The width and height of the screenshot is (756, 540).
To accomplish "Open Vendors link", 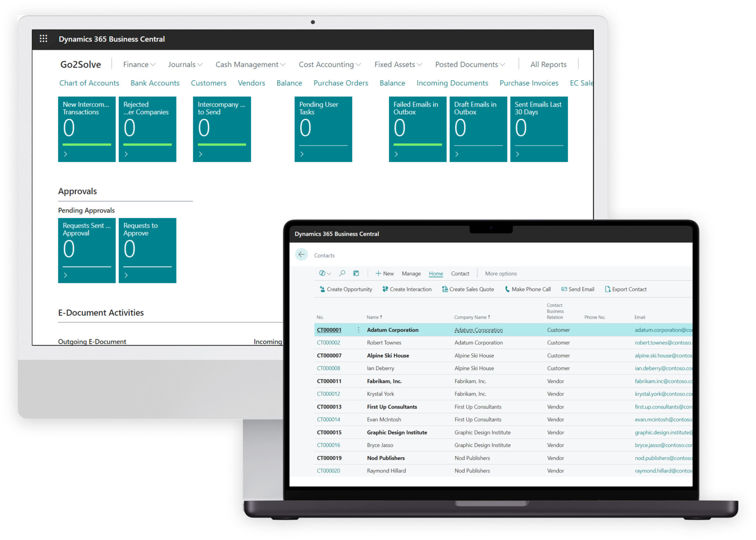I will [x=251, y=83].
